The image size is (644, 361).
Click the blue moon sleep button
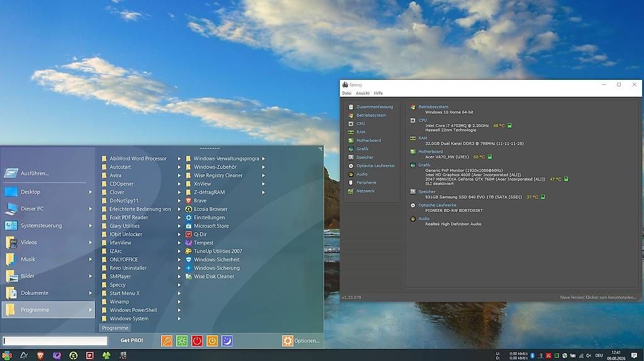pos(227,340)
